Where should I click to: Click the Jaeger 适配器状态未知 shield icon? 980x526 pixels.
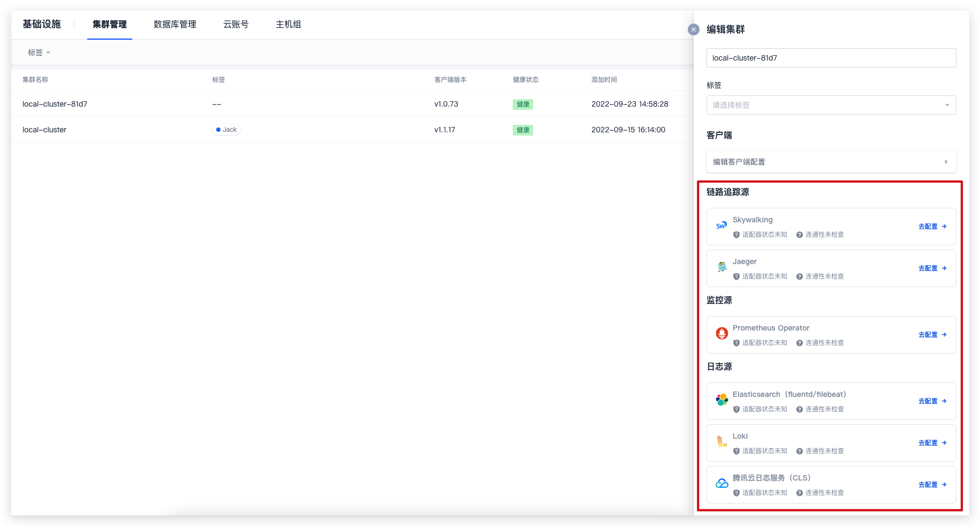coord(736,276)
